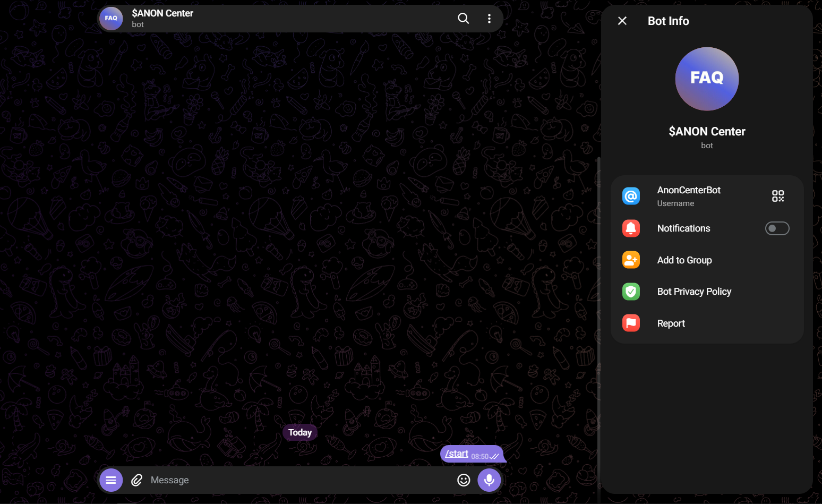
Task: Click the Today date badge
Action: click(300, 432)
